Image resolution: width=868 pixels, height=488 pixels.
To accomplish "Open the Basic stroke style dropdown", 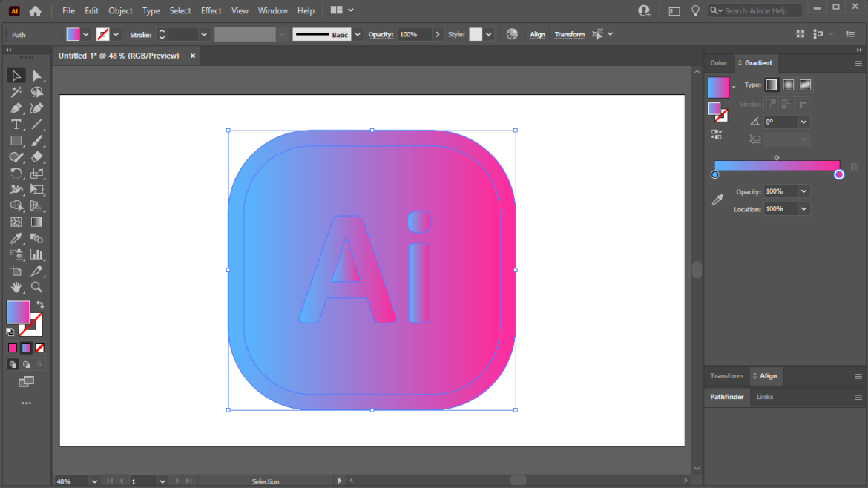I will tap(356, 34).
